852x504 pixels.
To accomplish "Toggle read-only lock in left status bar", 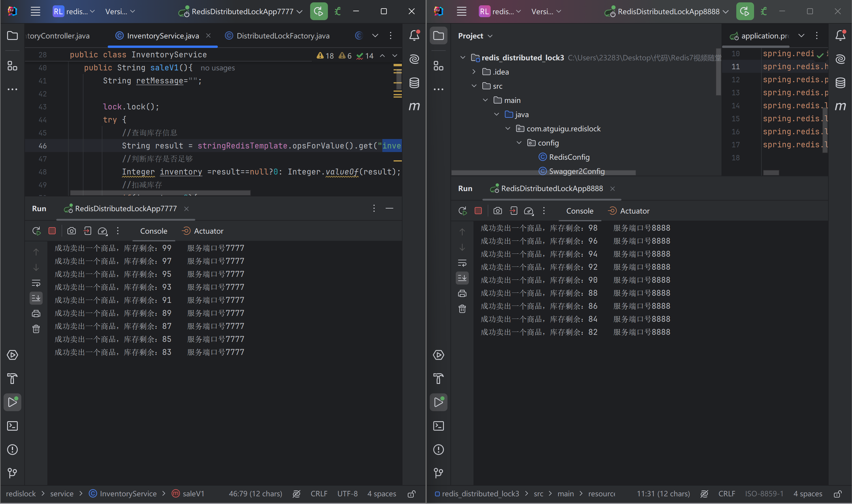I will [411, 494].
